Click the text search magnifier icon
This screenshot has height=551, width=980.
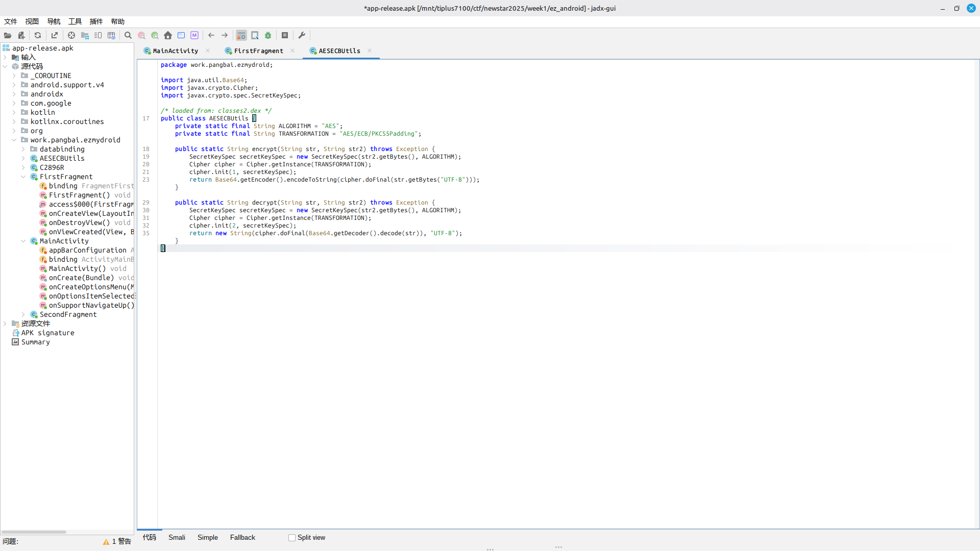coord(128,35)
